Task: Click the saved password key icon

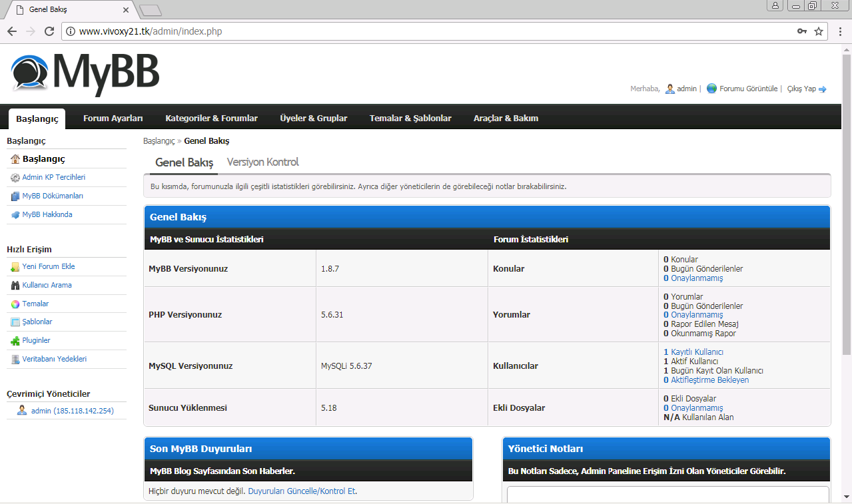Action: pyautogui.click(x=802, y=31)
